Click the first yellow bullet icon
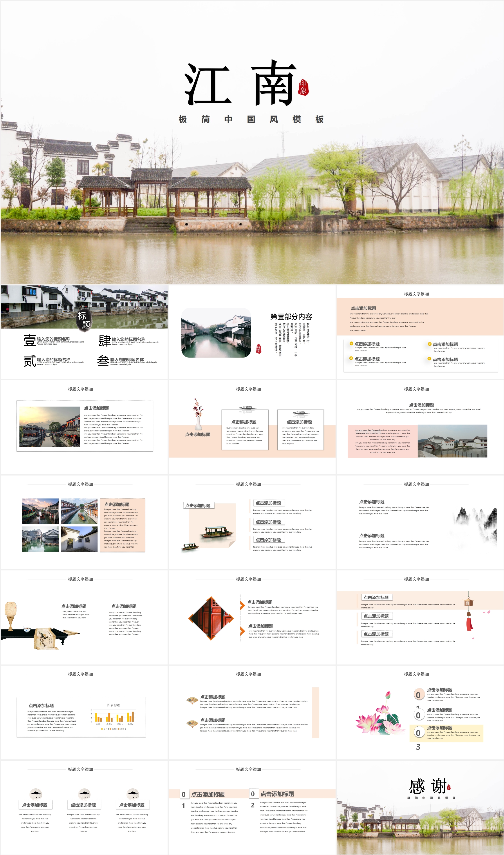The image size is (504, 855). point(351,343)
